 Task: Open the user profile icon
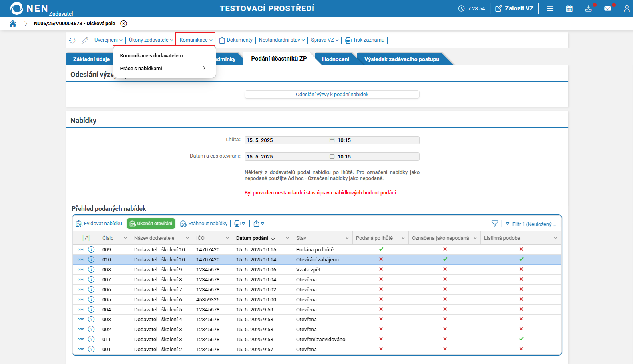coord(626,8)
